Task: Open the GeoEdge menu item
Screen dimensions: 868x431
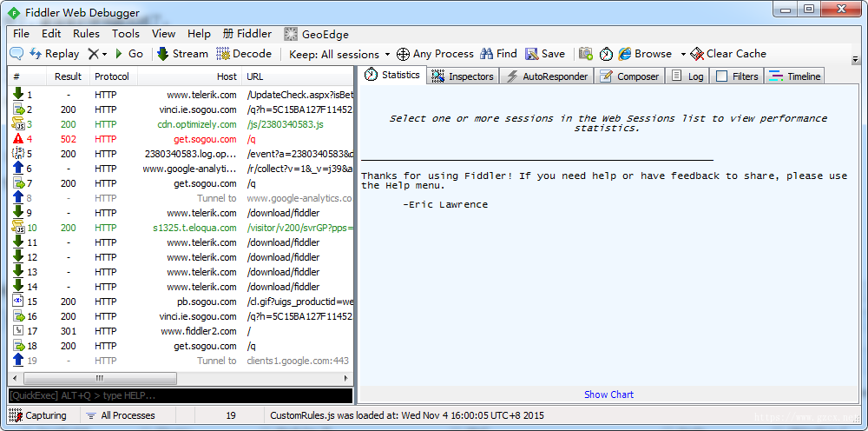Action: (x=317, y=35)
